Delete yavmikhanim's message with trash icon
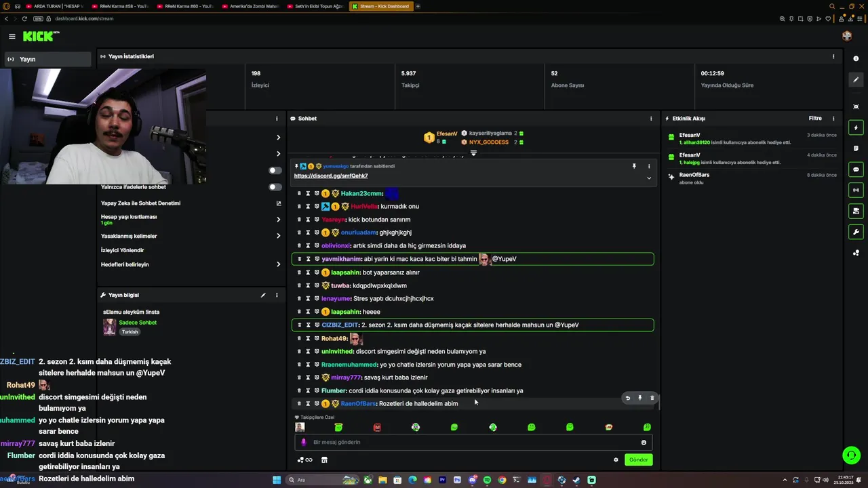Viewport: 868px width, 488px height. coord(299,259)
